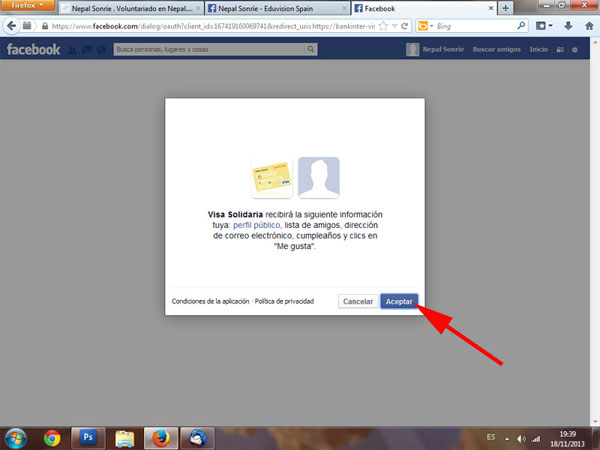
Task: Switch to Nepal Sonrie - Eduvision Spain tab
Action: click(x=277, y=8)
